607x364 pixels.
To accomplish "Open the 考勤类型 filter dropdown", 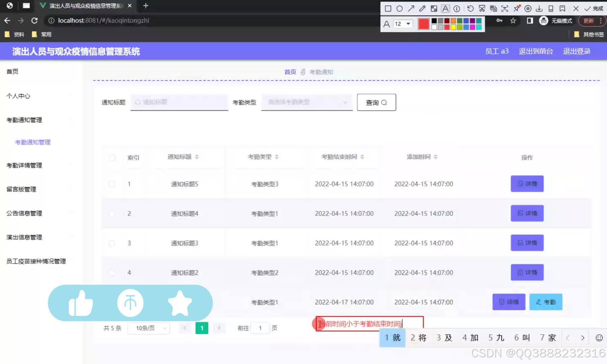I will coord(306,102).
